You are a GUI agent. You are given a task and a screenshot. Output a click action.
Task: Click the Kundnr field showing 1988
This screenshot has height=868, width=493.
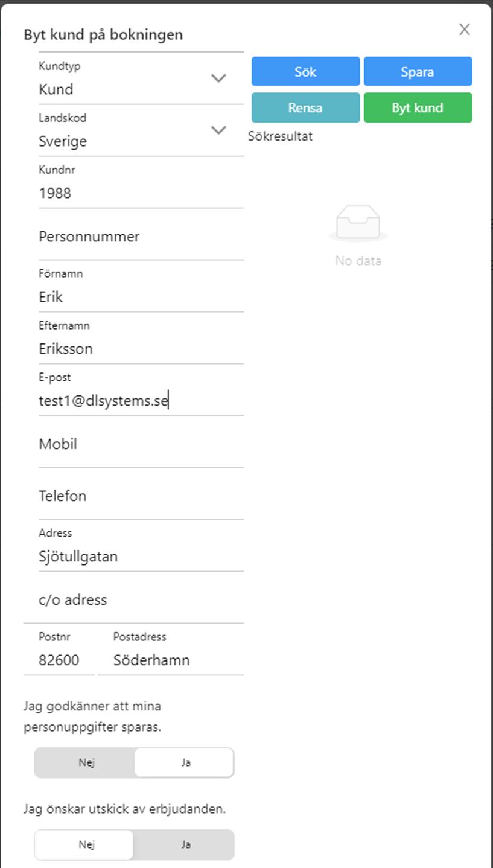click(141, 185)
